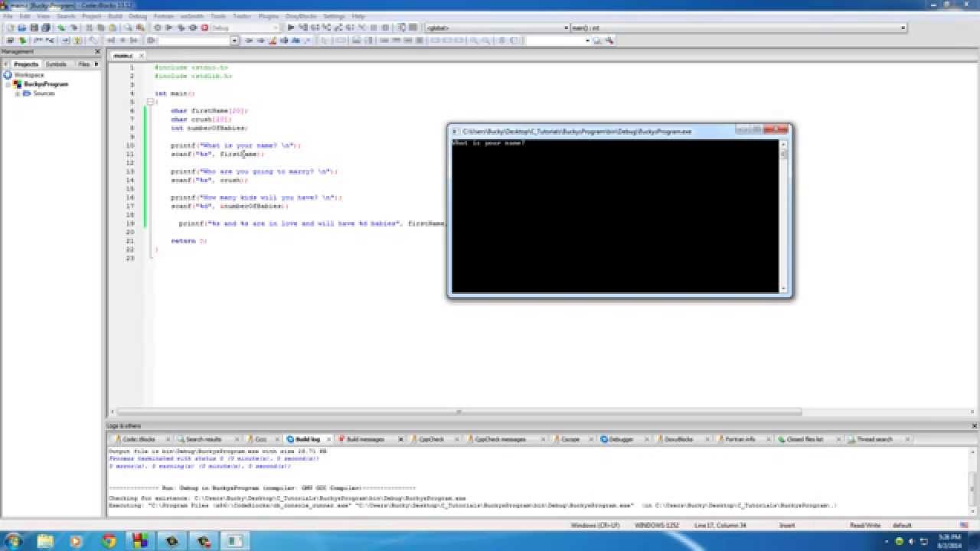Open the Build messages log tab
Viewport: 980px width, 551px height.
[x=365, y=439]
